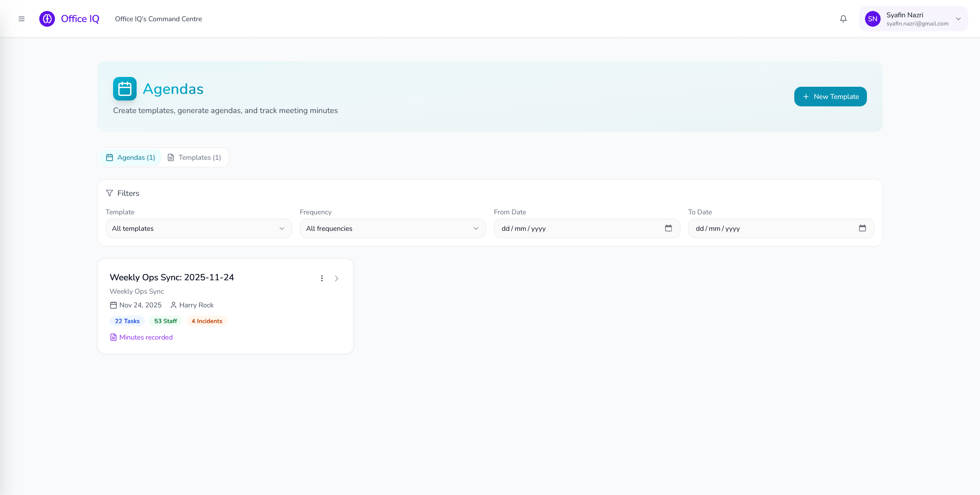Open the All templates dropdown
The image size is (980, 495).
point(199,228)
